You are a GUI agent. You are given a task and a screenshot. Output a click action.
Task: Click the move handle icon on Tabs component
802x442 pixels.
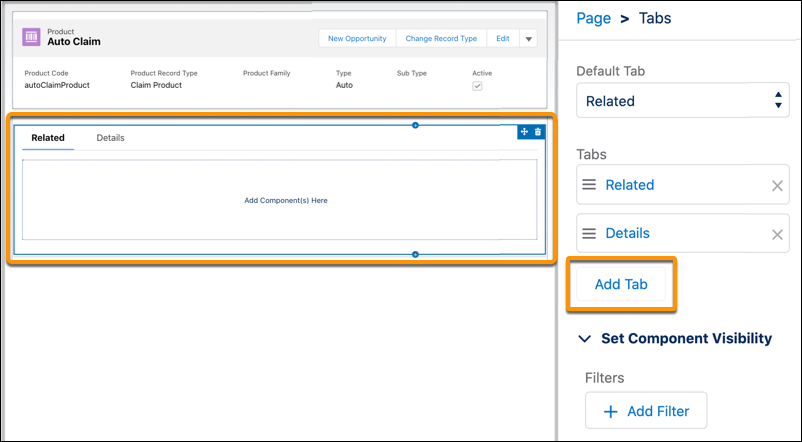point(524,132)
